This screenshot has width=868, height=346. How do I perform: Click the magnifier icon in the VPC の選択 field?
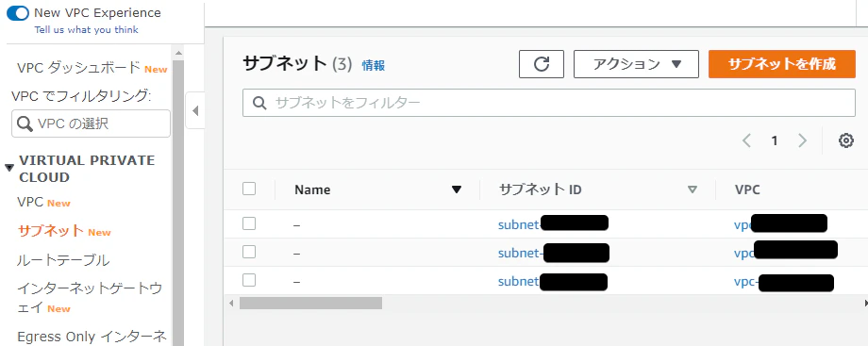(25, 124)
